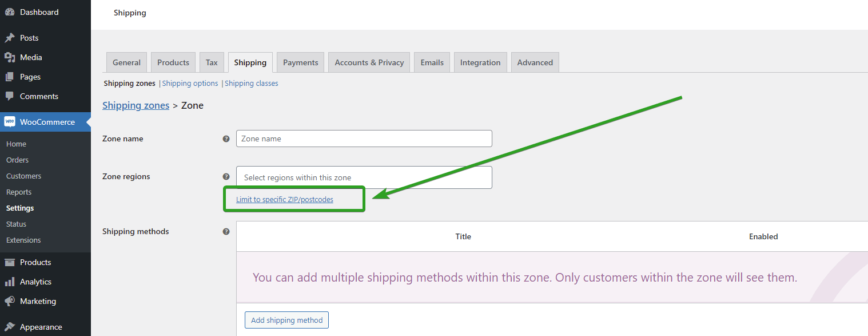This screenshot has height=336, width=868.
Task: Click the Posts pushpin icon
Action: pyautogui.click(x=10, y=38)
